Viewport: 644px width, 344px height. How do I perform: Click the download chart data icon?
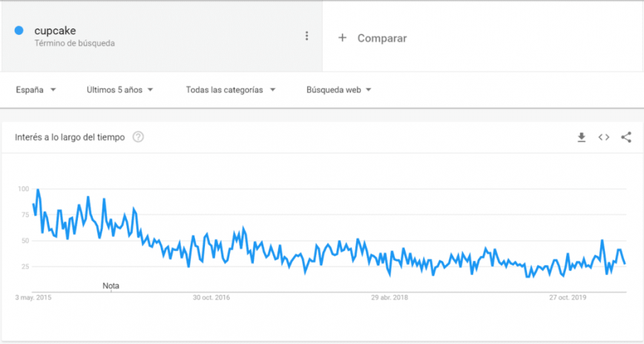point(582,137)
